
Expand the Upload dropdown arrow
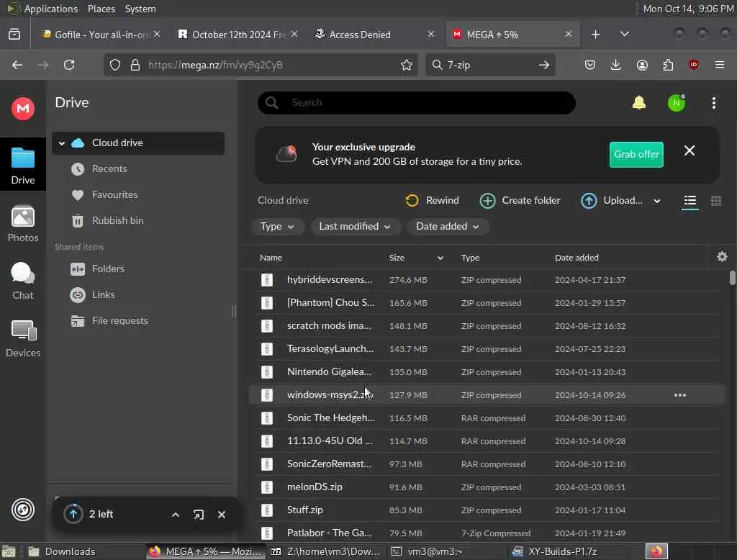[656, 202]
